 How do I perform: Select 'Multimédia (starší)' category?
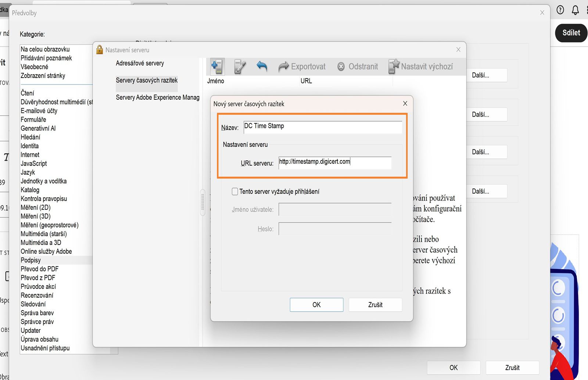(x=44, y=234)
